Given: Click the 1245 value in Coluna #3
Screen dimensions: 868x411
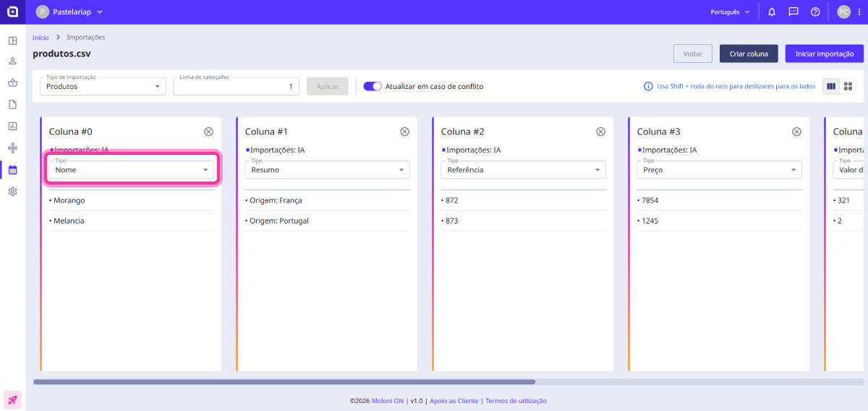Looking at the screenshot, I should click(650, 221).
